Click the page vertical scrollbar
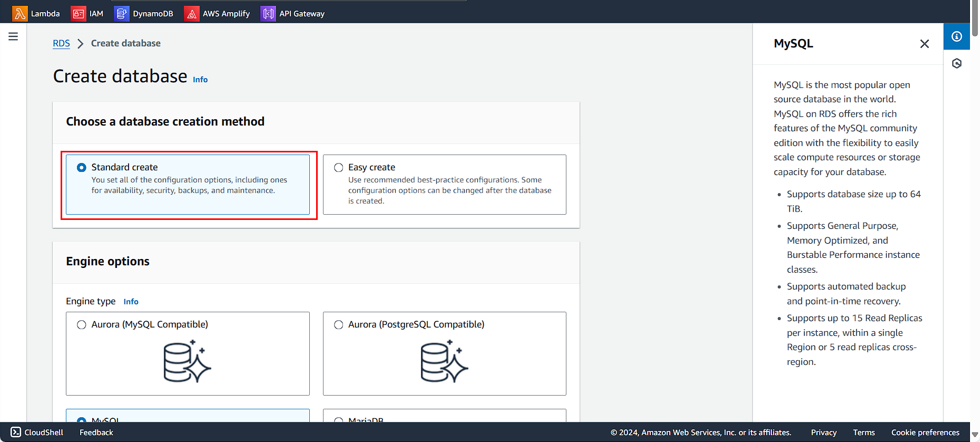 coord(975,211)
